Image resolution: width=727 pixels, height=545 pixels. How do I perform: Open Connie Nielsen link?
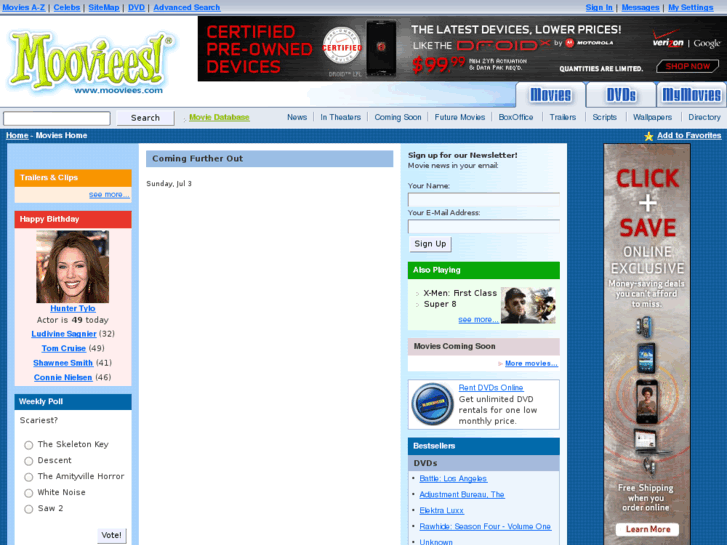pyautogui.click(x=63, y=378)
